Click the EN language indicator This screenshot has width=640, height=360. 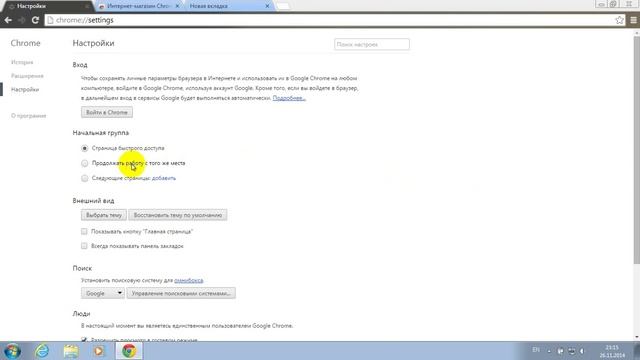coord(536,350)
